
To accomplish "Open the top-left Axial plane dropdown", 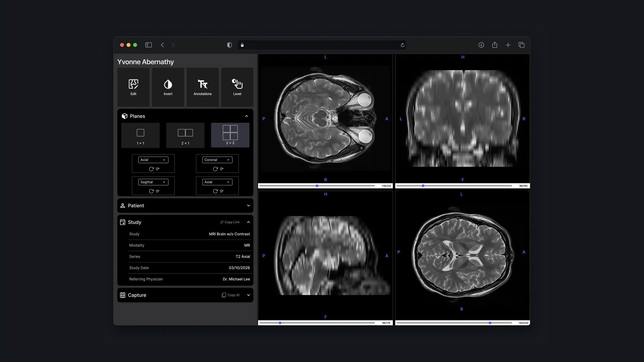I will (153, 160).
